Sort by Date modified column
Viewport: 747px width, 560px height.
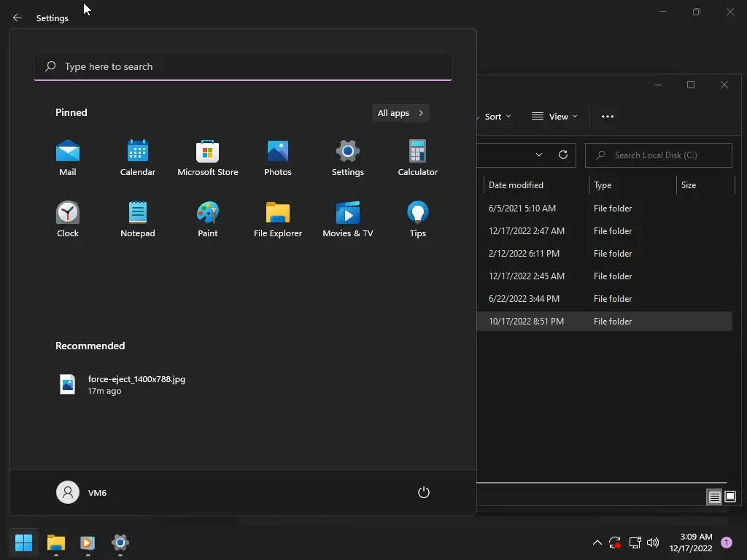536,184
